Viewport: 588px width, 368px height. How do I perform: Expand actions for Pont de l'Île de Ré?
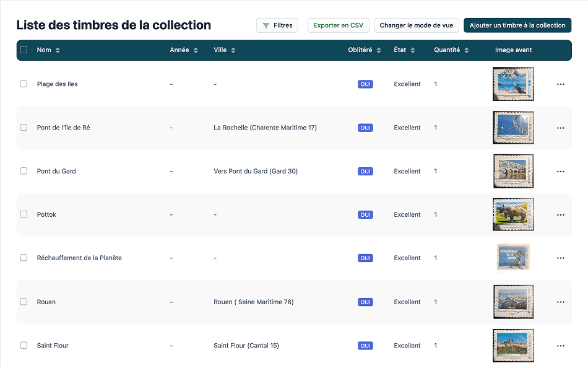click(x=561, y=128)
